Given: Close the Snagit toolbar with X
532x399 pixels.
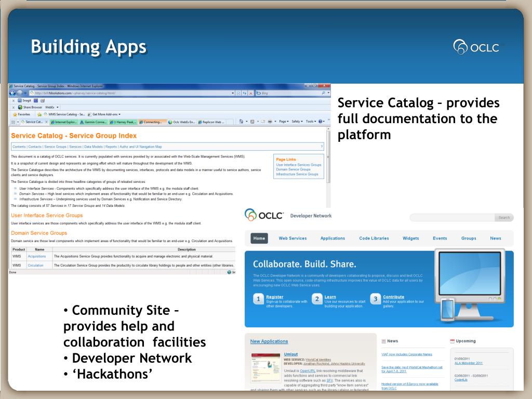Looking at the screenshot, I should point(14,100).
